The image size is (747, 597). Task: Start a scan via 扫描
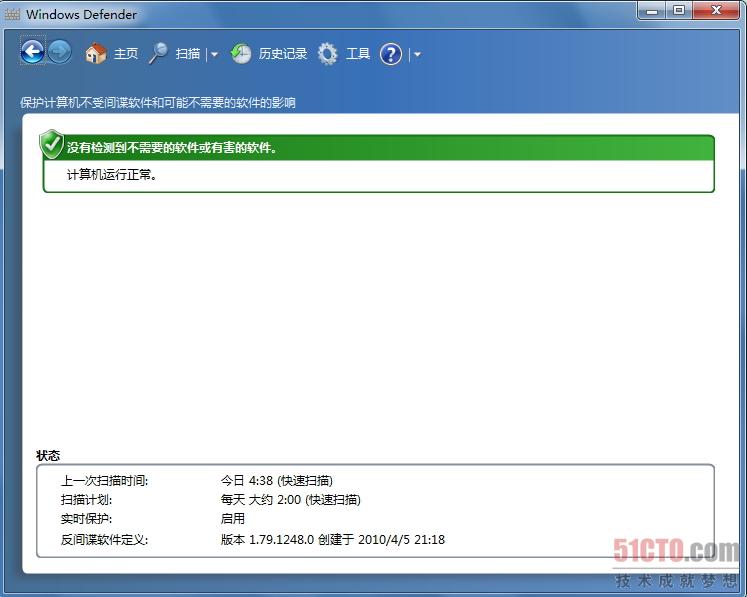[x=188, y=53]
